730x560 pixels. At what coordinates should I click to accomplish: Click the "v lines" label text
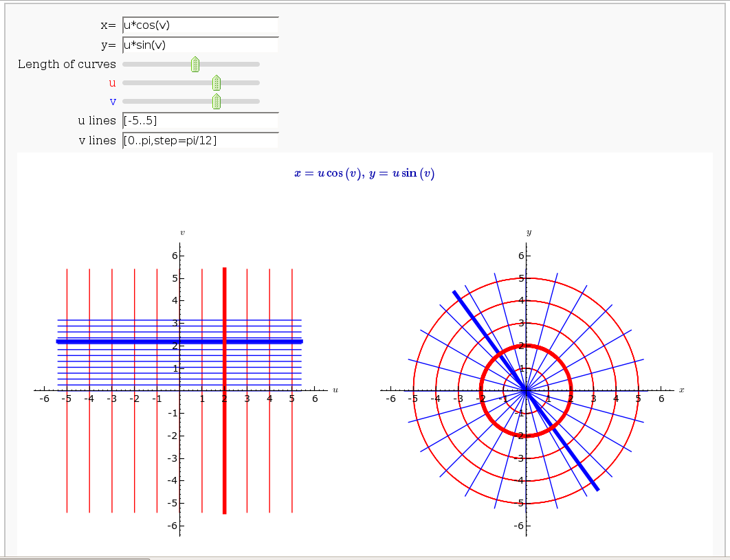click(x=97, y=140)
